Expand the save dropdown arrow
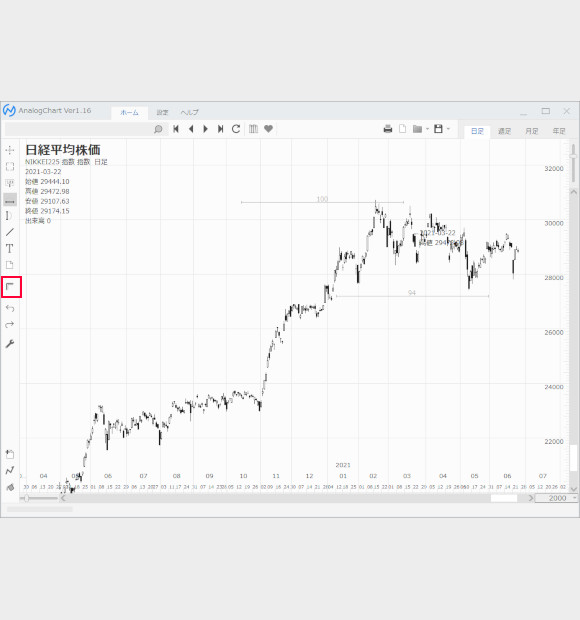This screenshot has width=580, height=620. click(448, 129)
